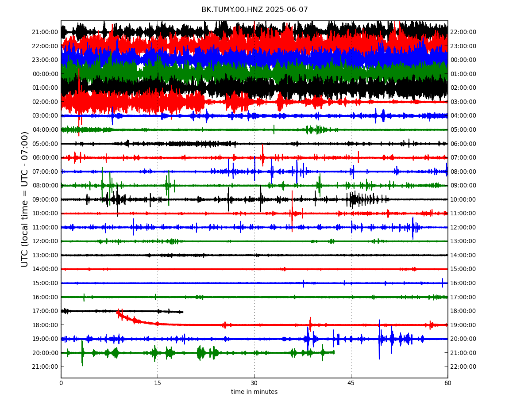Pick right-axis local time label 21:00:00
The image size is (509, 420).
pyautogui.click(x=463, y=353)
